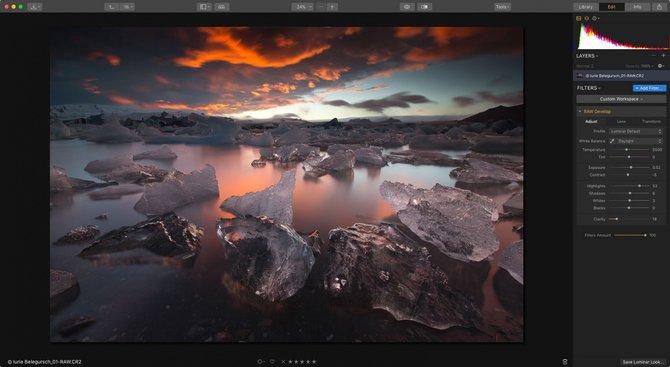Select the RAW.CR2 image layer in Layers
The image size is (670, 367).
coord(621,76)
